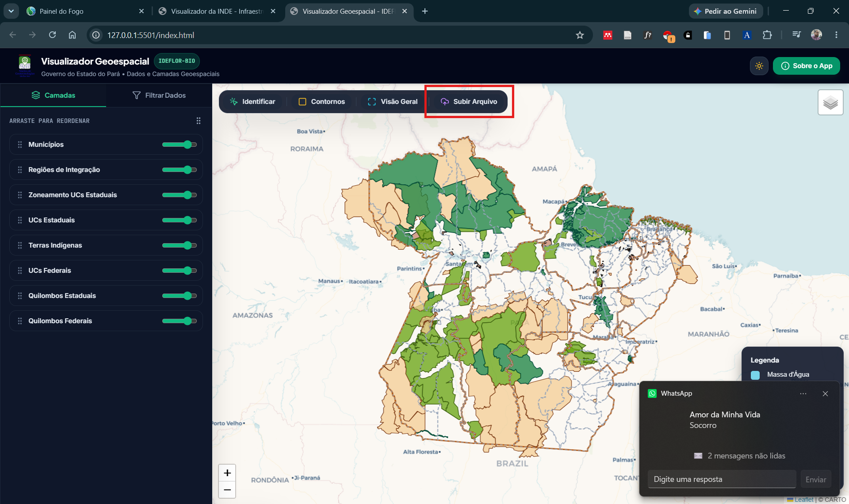Grab the drag handle of Municípios layer

click(x=20, y=145)
